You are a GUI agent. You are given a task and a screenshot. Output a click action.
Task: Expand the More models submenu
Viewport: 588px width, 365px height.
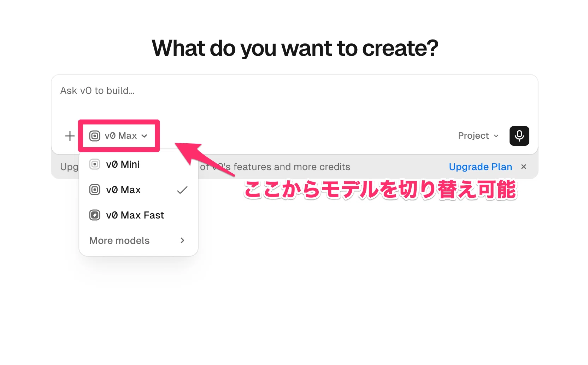(x=138, y=241)
